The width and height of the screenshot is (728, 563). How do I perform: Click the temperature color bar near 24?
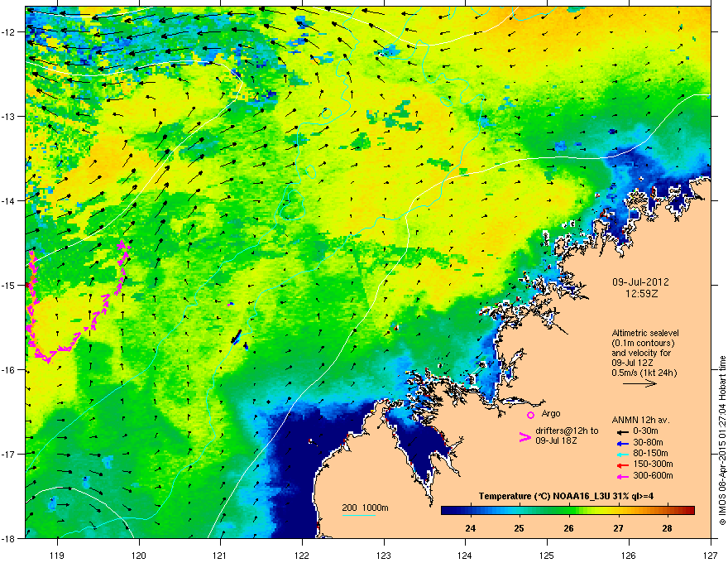coord(471,511)
